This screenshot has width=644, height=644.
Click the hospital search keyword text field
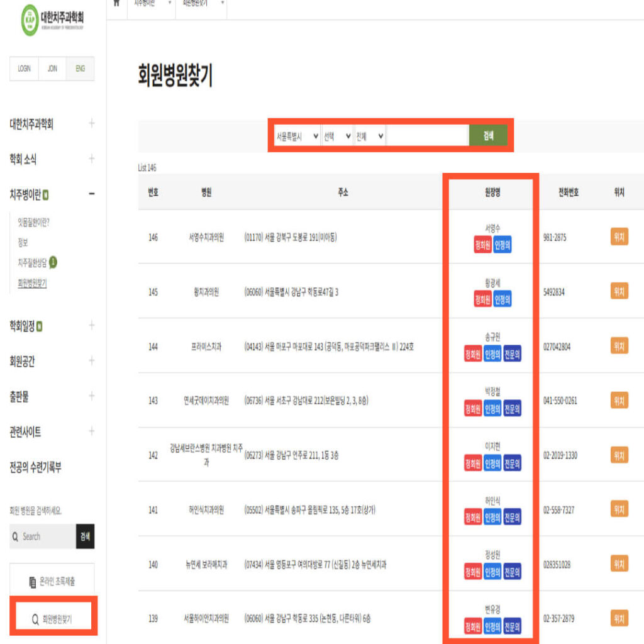coord(427,136)
